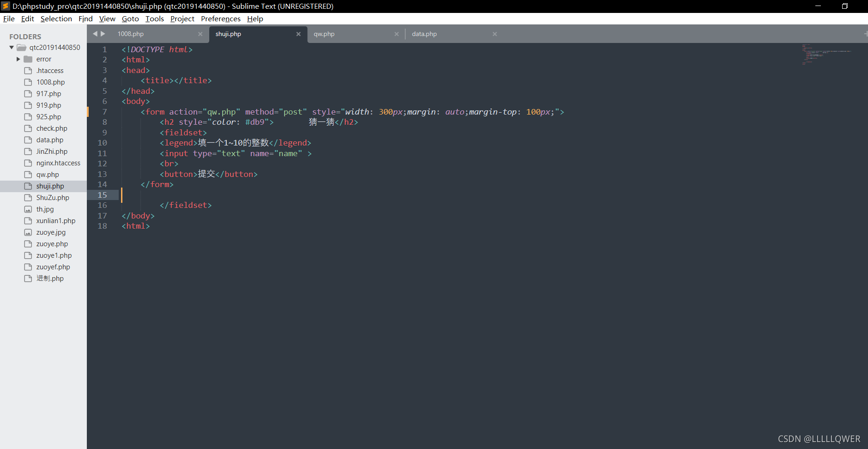Open 925.php in sidebar
The height and width of the screenshot is (449, 868).
(49, 116)
